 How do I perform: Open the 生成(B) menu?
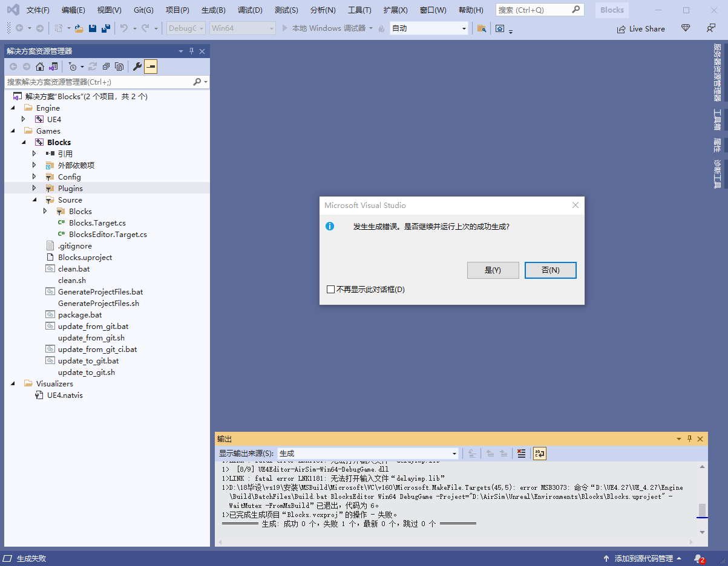[213, 10]
